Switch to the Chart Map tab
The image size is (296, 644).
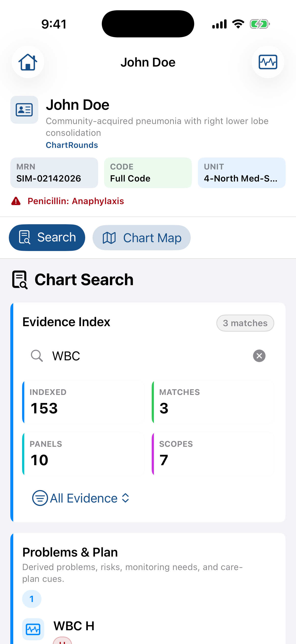142,238
